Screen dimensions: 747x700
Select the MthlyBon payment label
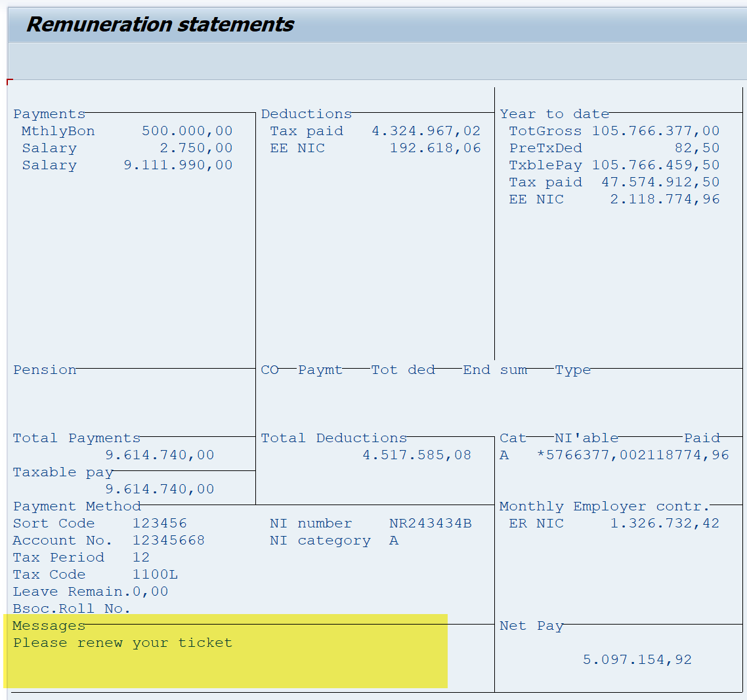point(58,131)
